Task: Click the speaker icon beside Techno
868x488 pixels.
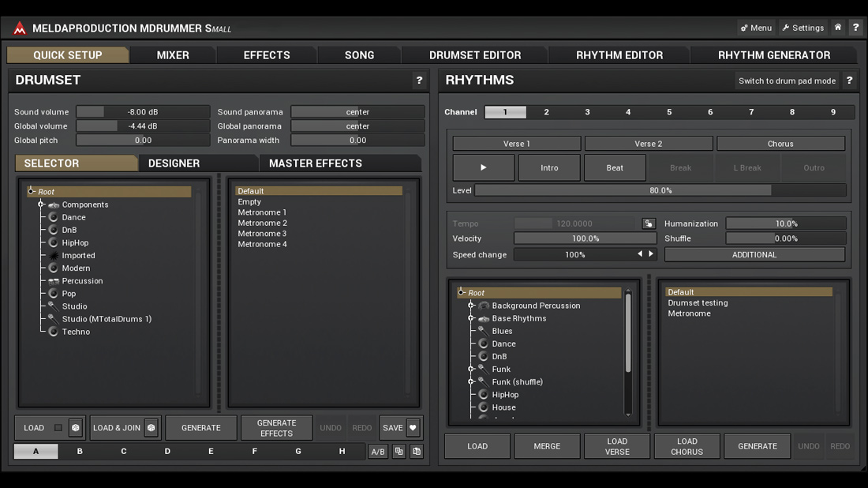Action: tap(53, 331)
